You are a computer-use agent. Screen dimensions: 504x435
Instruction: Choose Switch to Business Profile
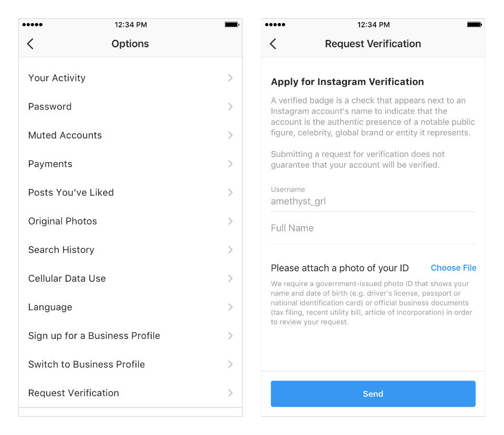point(86,365)
